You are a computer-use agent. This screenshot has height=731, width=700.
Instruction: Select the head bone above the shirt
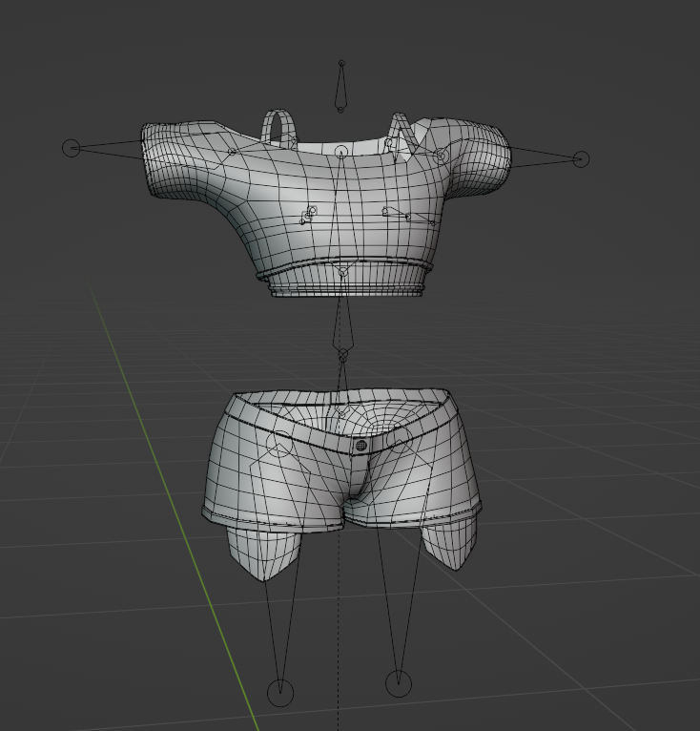coord(340,88)
